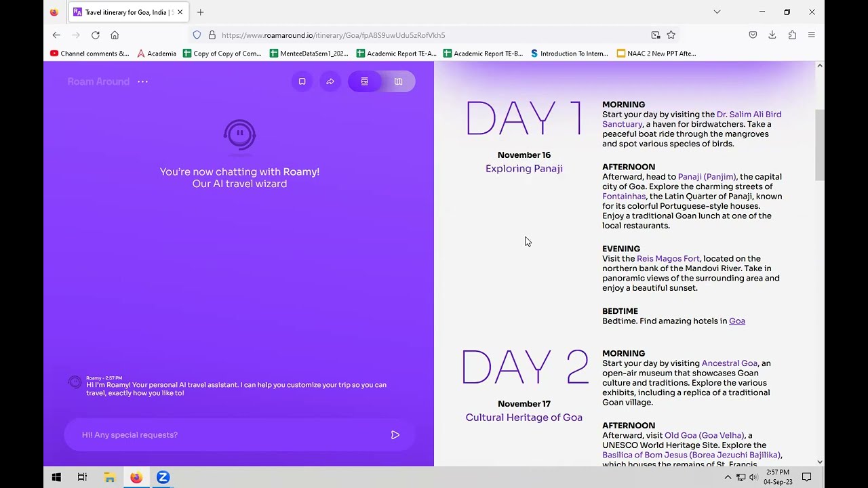The width and height of the screenshot is (868, 488).
Task: Click the volume speaker icon in tray
Action: pos(753,478)
